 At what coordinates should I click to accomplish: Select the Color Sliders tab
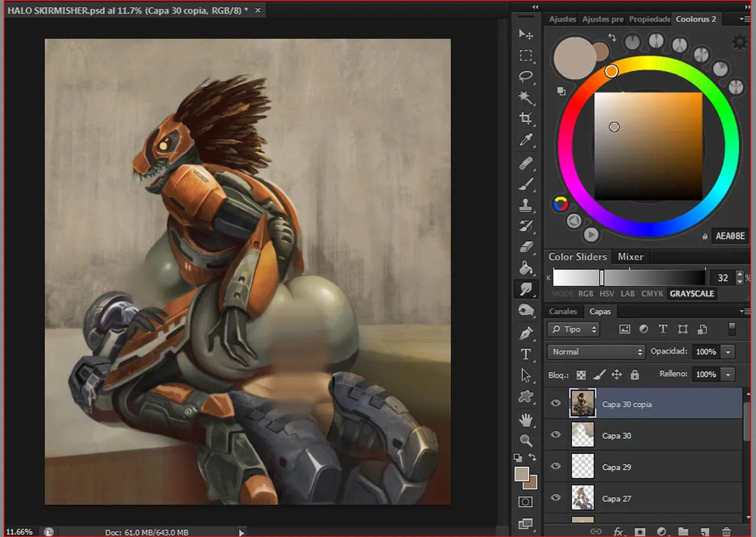(x=578, y=256)
